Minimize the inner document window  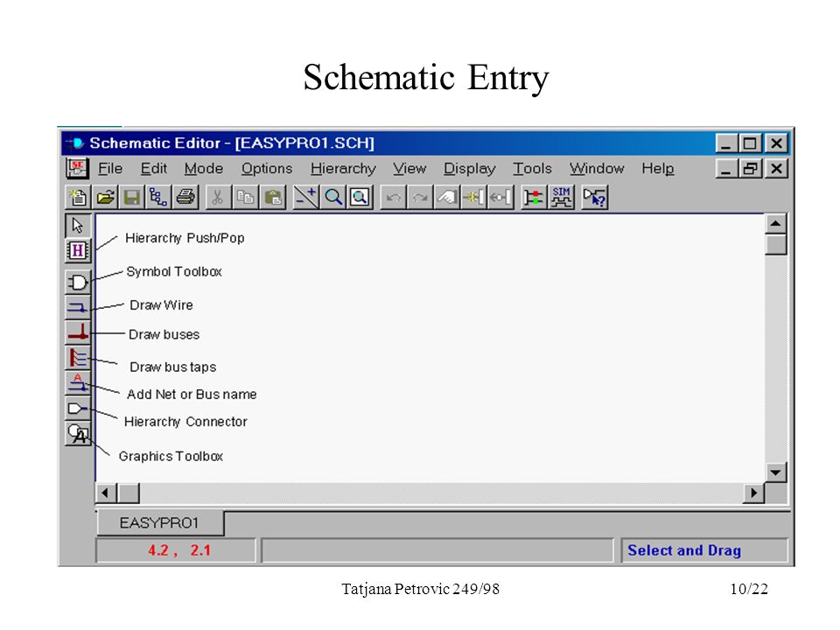726,169
